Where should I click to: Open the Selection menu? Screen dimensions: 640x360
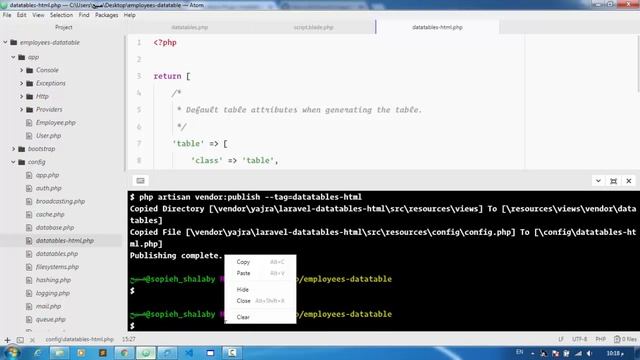(61, 15)
